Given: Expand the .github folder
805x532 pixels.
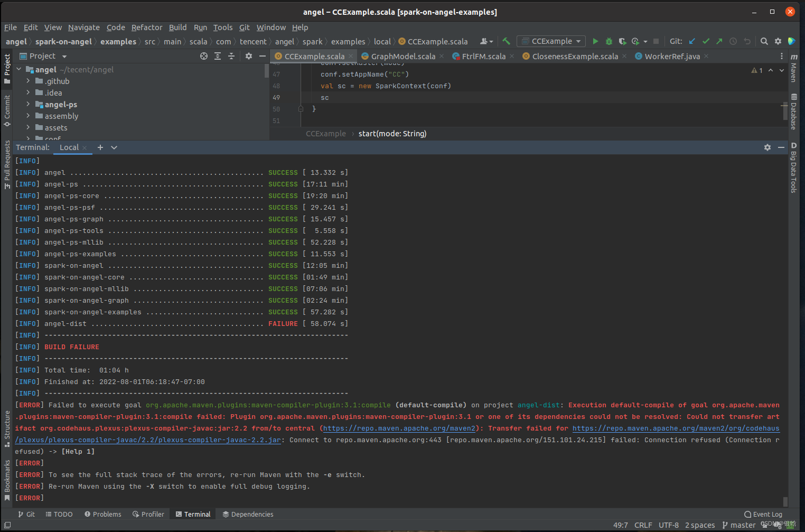Looking at the screenshot, I should point(28,81).
